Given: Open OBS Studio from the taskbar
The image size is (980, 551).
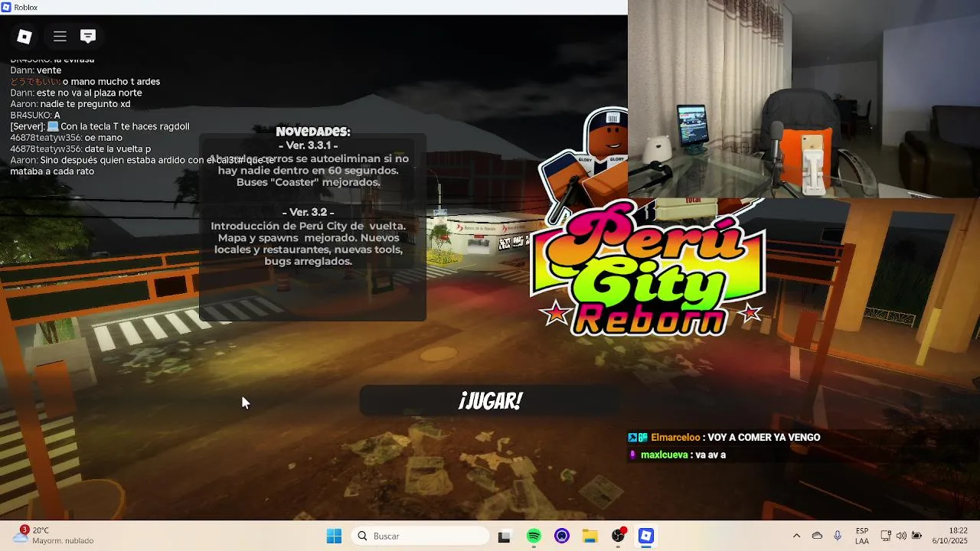Looking at the screenshot, I should click(619, 536).
